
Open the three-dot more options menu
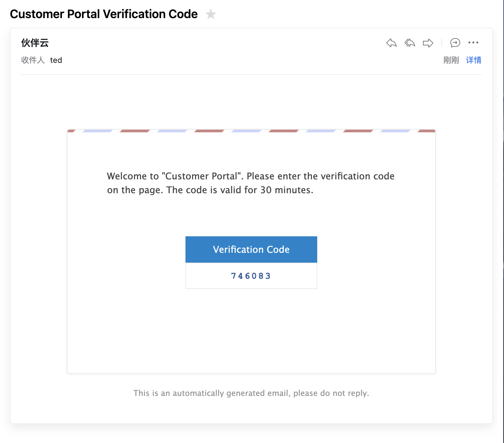pos(473,42)
